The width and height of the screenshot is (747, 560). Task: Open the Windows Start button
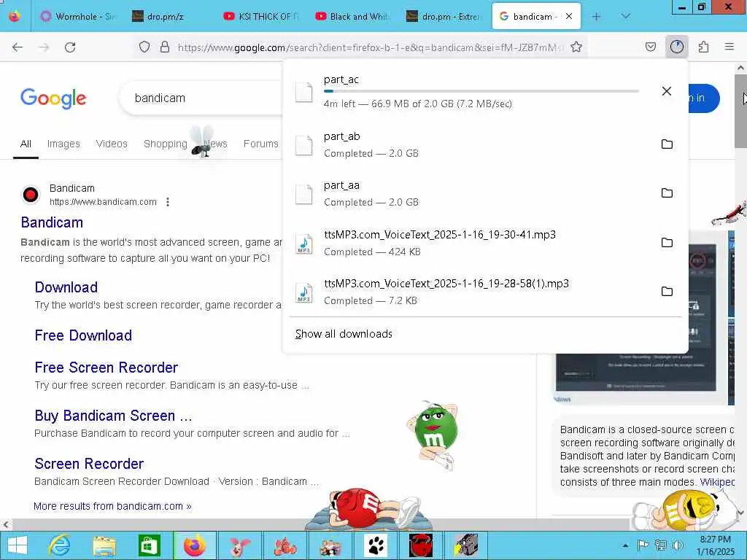tap(18, 545)
